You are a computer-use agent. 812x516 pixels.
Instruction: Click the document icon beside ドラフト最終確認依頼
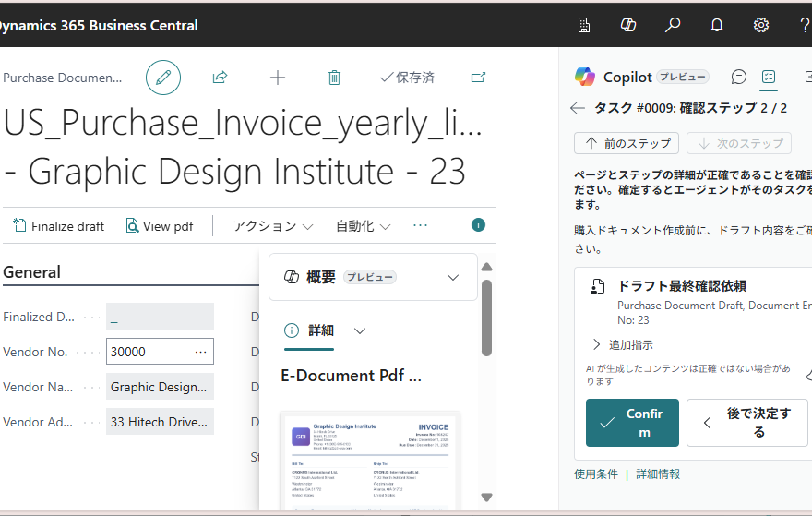coord(597,286)
